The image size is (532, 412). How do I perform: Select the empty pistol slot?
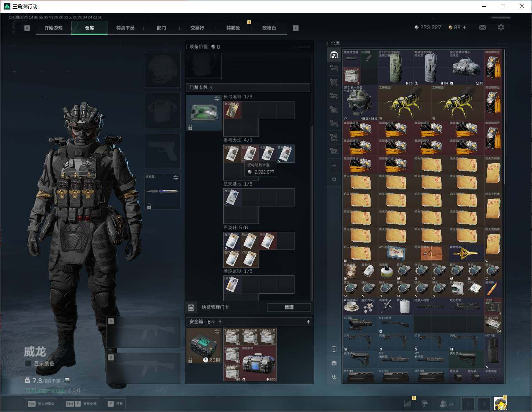pos(162,151)
